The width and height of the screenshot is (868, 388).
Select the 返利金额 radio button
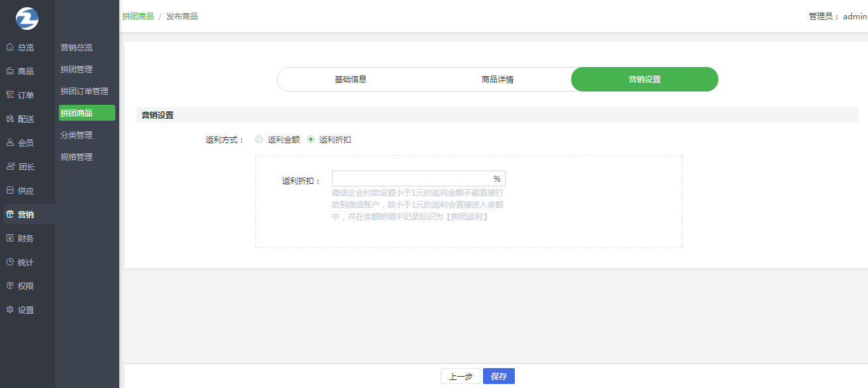point(259,139)
